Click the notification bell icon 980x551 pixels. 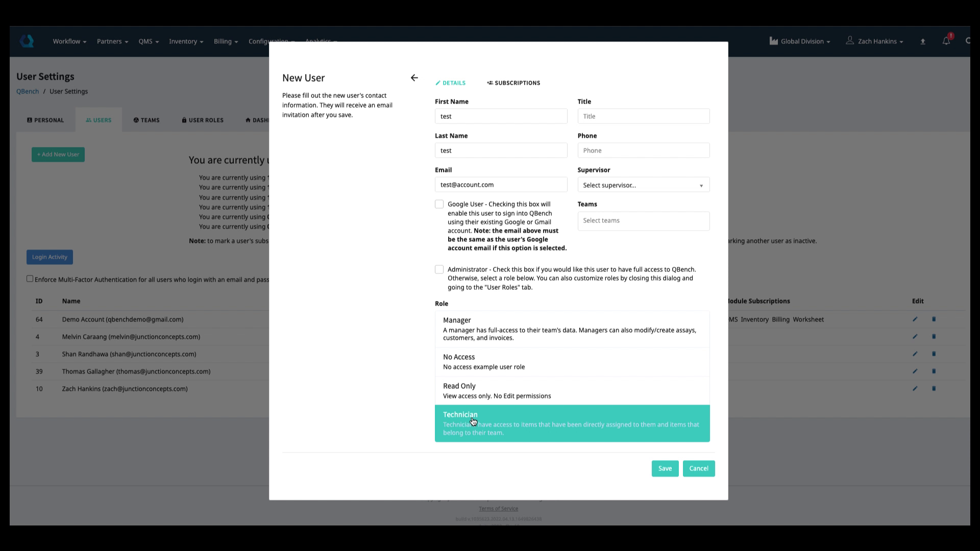(x=946, y=41)
